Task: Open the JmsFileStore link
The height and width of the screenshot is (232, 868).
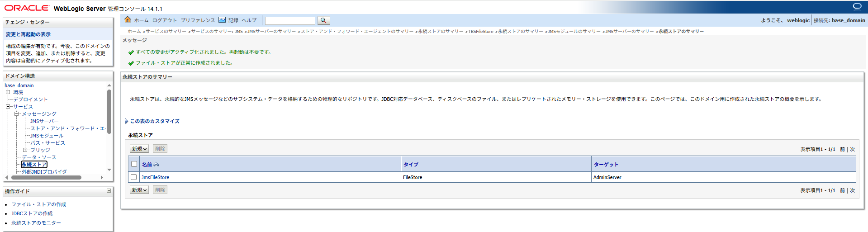Action: (155, 177)
